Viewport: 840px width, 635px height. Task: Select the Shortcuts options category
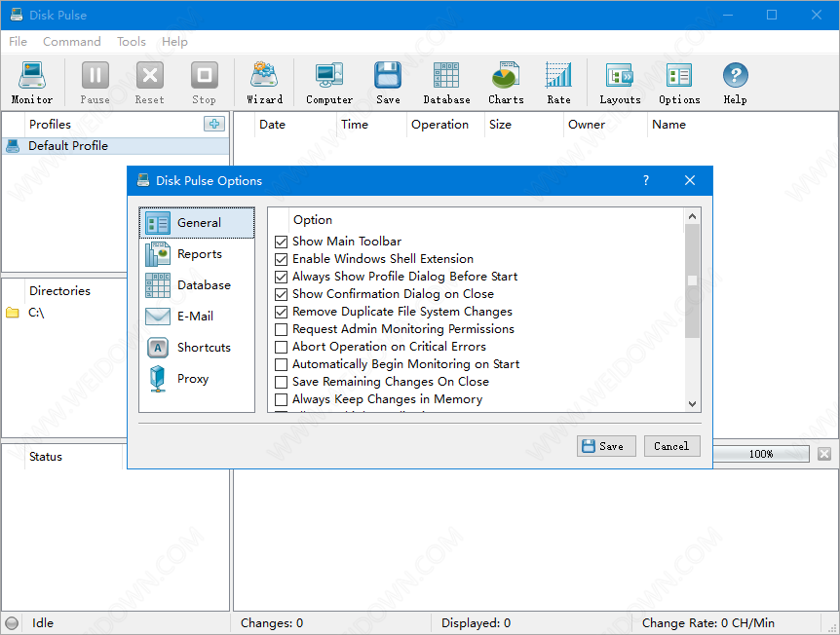tap(197, 347)
